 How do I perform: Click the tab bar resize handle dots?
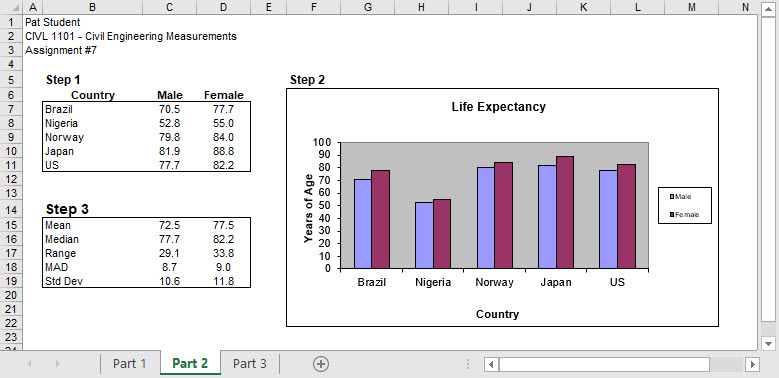467,364
